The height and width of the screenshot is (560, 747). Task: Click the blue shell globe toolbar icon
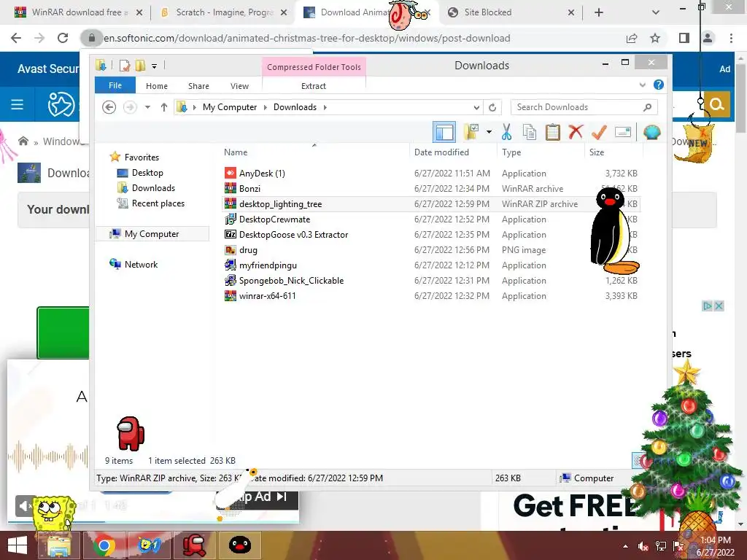651,132
